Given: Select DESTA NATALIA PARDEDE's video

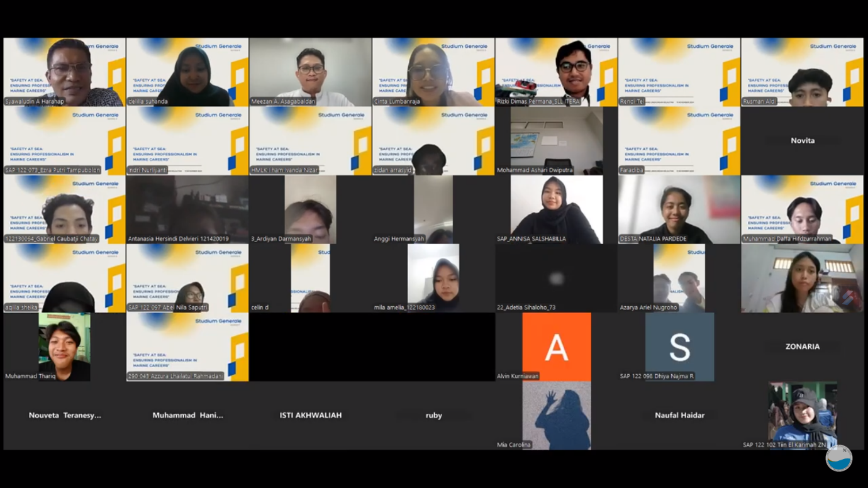Looking at the screenshot, I should [679, 209].
